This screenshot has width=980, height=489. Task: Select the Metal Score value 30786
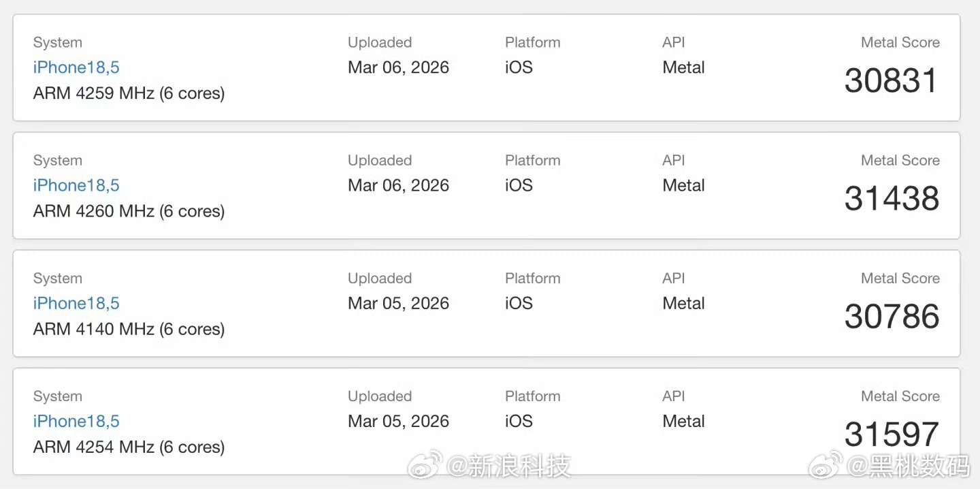point(892,317)
